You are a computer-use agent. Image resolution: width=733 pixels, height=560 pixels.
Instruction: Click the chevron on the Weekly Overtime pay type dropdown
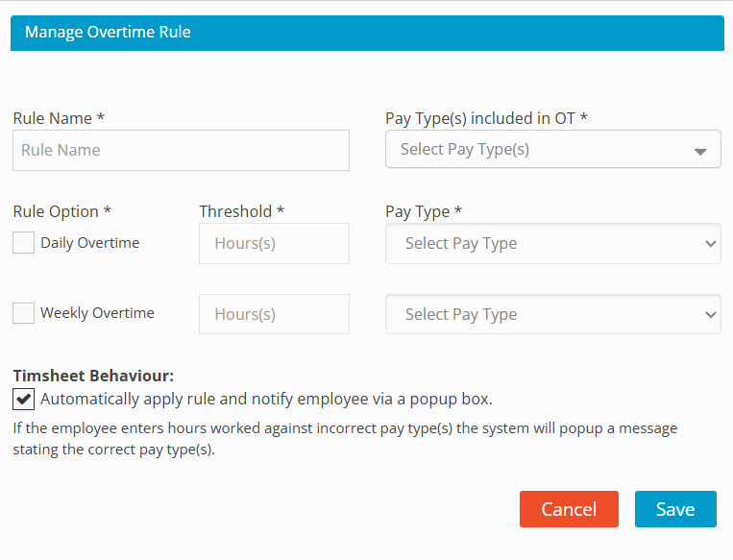(711, 315)
